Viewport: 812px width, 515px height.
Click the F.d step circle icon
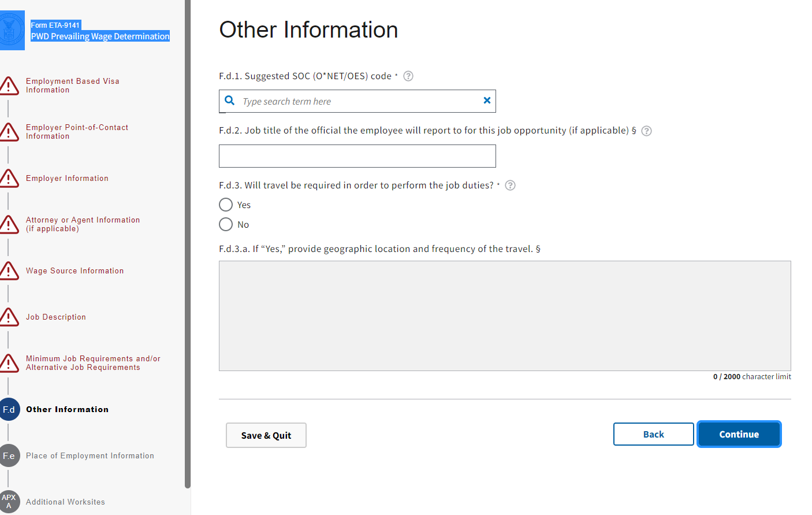click(9, 409)
